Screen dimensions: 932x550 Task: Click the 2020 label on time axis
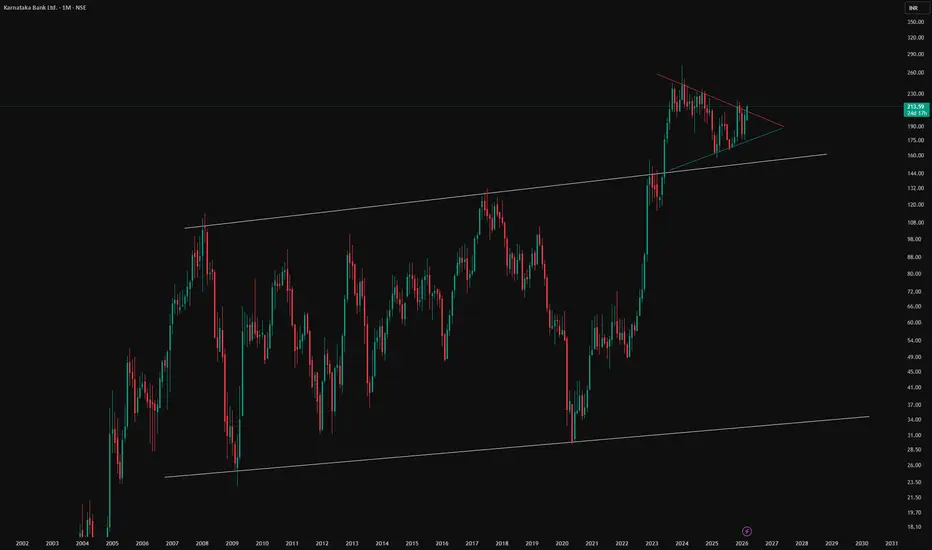click(x=562, y=543)
